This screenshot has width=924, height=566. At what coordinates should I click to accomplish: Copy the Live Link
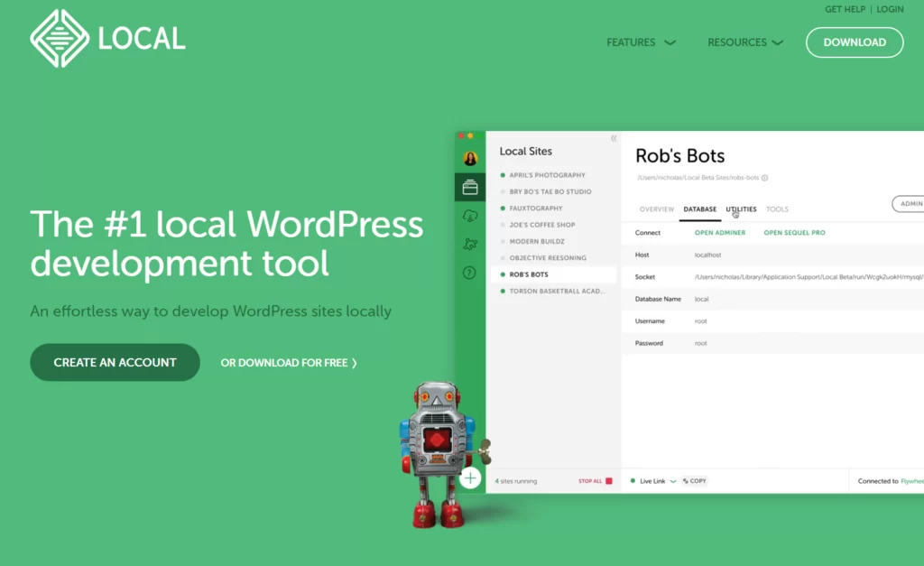(x=695, y=481)
